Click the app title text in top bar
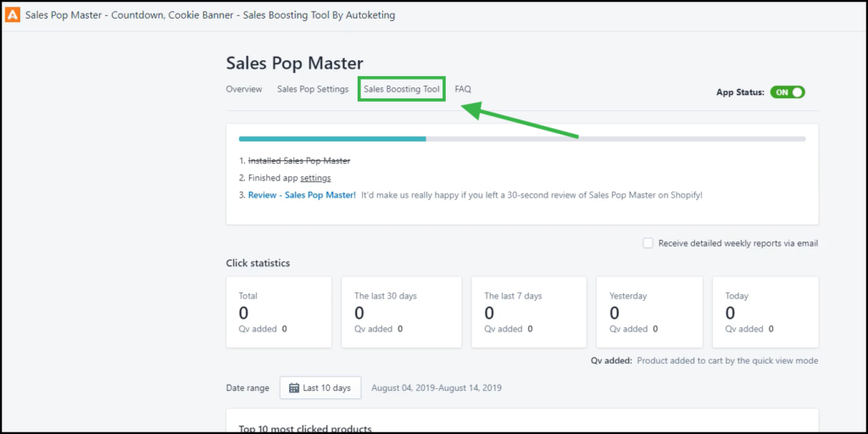 tap(210, 15)
